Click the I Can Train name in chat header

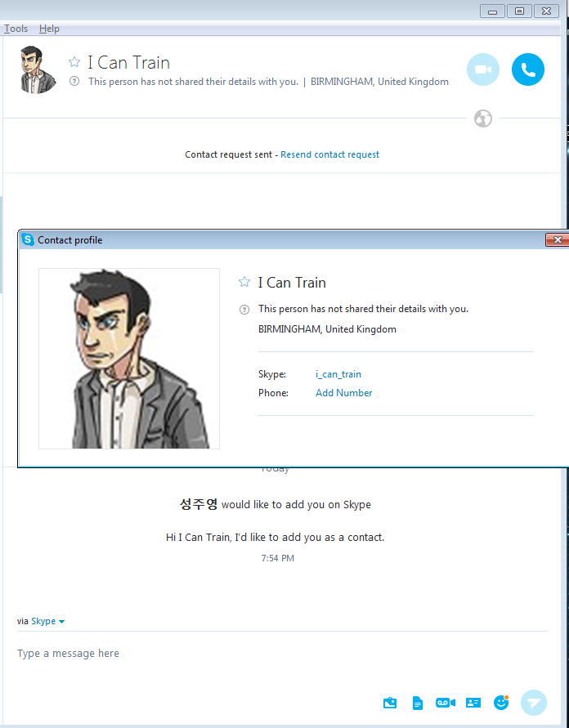(128, 62)
